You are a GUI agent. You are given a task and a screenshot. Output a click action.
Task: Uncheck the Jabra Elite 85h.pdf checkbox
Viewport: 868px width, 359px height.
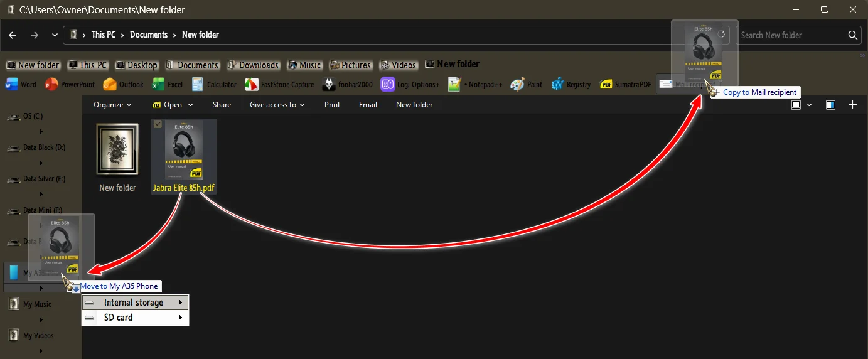(x=158, y=124)
